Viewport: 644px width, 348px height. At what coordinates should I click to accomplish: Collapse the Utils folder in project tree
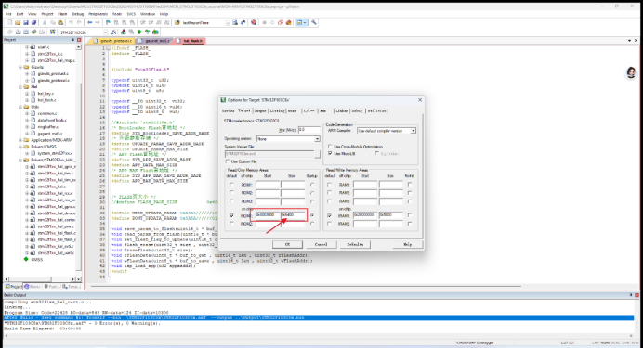point(20,107)
